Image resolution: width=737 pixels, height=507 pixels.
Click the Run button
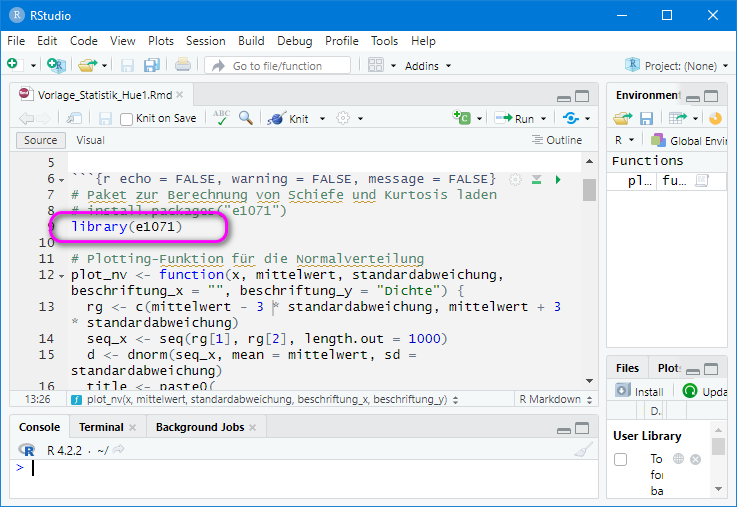point(514,118)
